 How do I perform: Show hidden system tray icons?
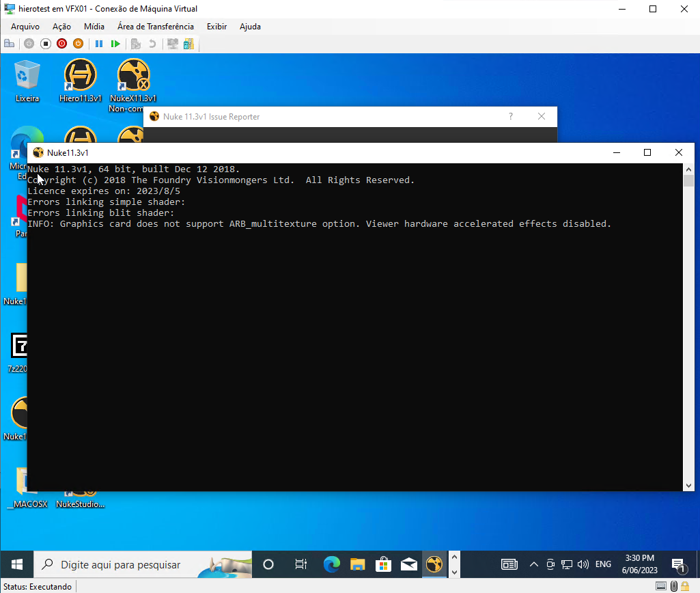click(534, 564)
